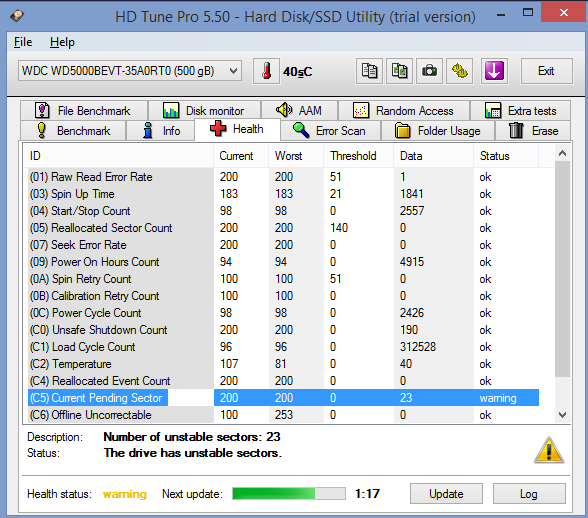
Task: Click the orange Health status warning text
Action: tap(124, 494)
